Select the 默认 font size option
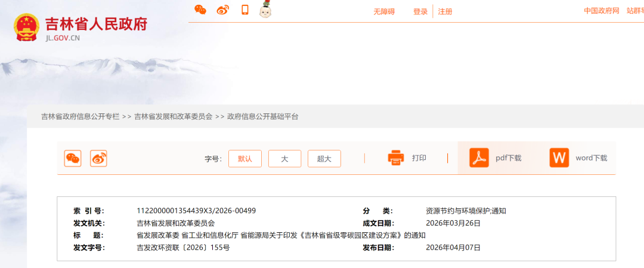 click(245, 159)
